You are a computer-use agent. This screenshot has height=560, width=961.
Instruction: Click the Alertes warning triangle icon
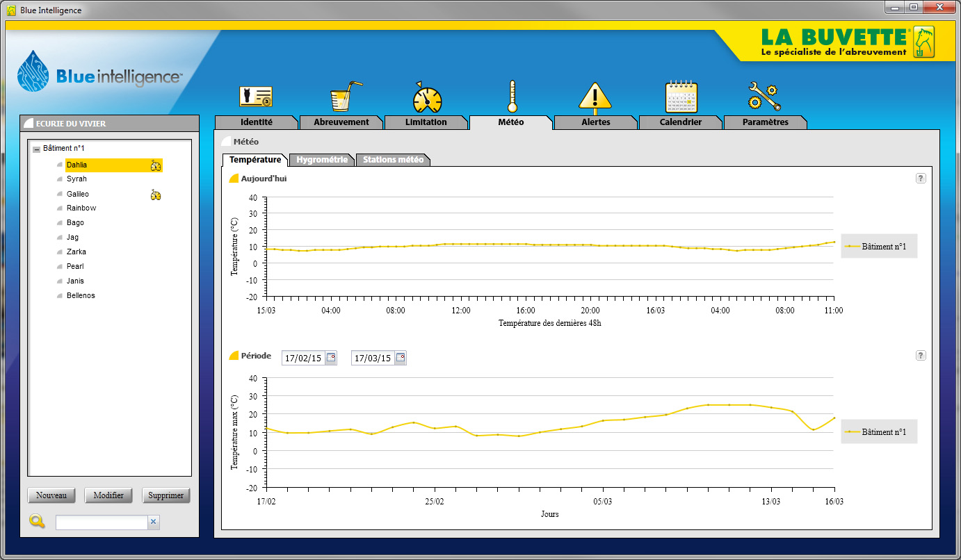(x=595, y=97)
